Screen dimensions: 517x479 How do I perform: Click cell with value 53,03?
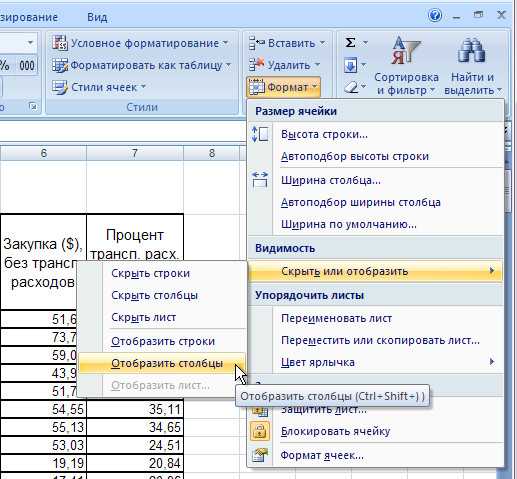click(x=43, y=445)
